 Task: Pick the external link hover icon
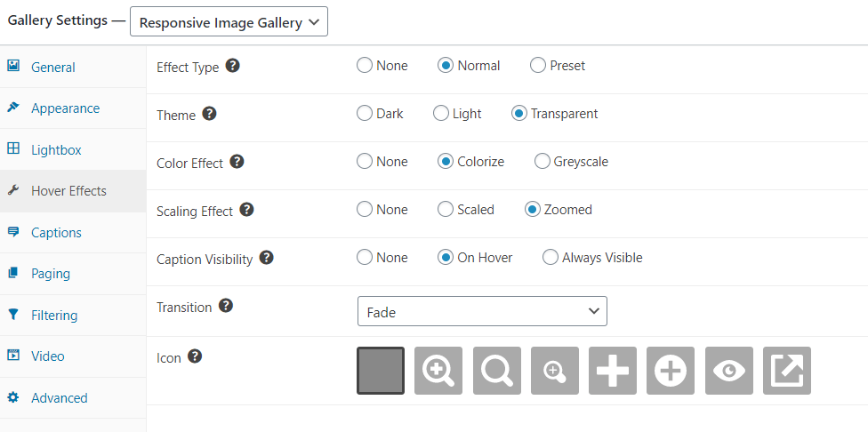click(x=786, y=371)
